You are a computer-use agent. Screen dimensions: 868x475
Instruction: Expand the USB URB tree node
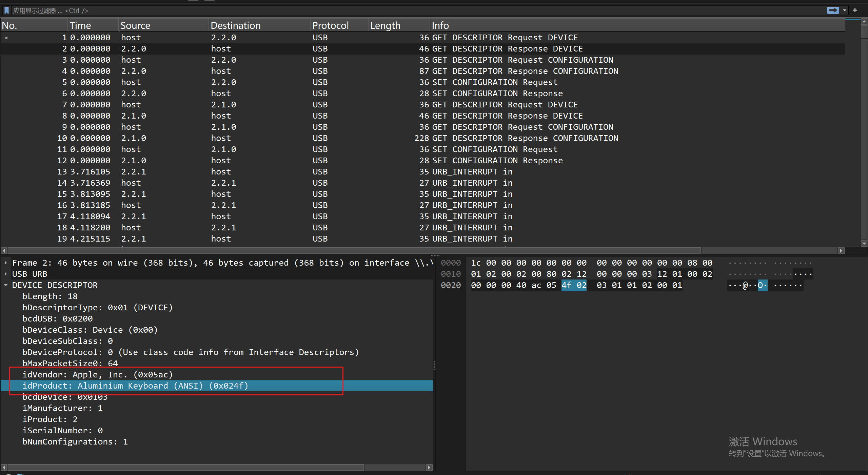tap(6, 274)
